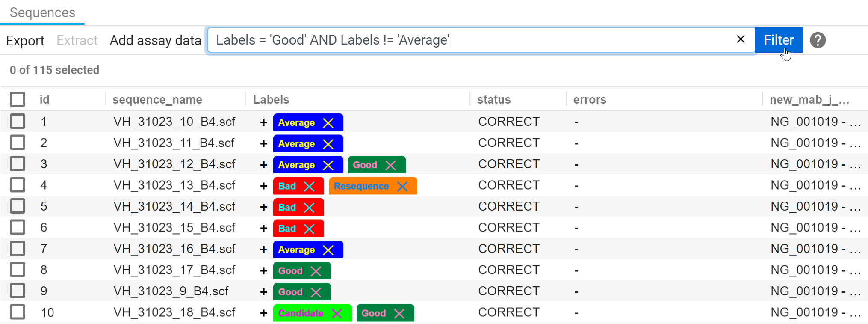
Task: Click the plus icon for VH_31023_14_B4.scf
Action: coord(263,207)
